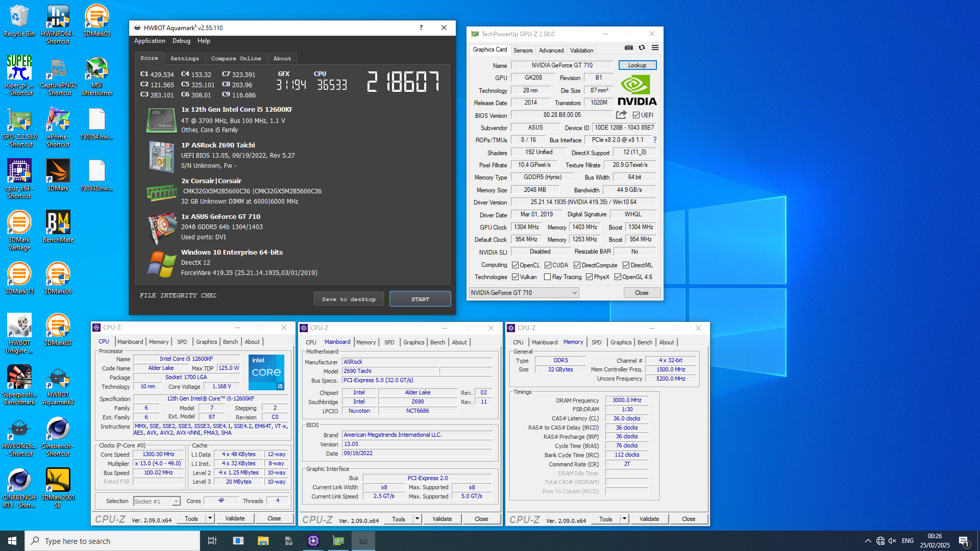Image resolution: width=980 pixels, height=551 pixels.
Task: Open File Explorer in taskbar
Action: [x=263, y=541]
